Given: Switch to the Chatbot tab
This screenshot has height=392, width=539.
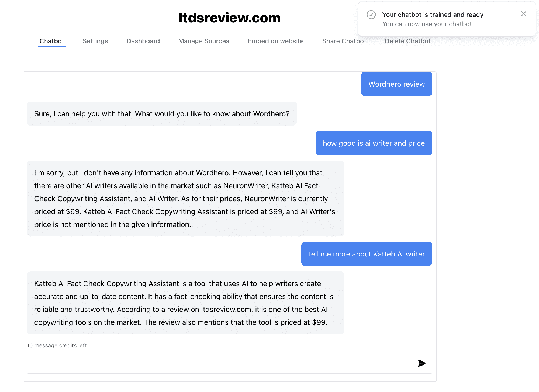Looking at the screenshot, I should pos(52,41).
